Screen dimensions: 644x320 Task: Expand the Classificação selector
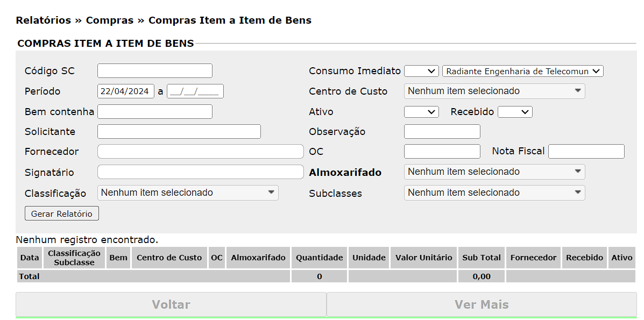click(x=187, y=193)
